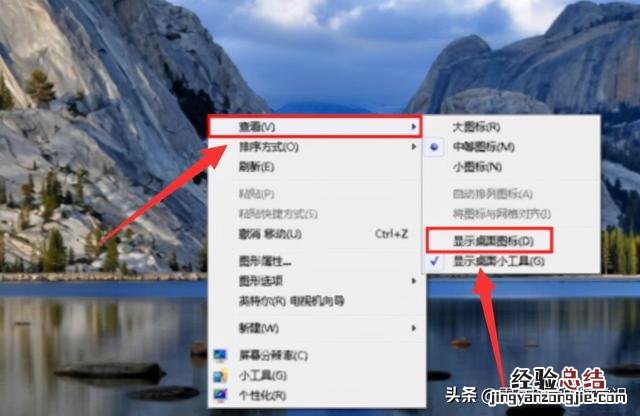Choose Undo Move (撤消 移动) entry

click(316, 234)
